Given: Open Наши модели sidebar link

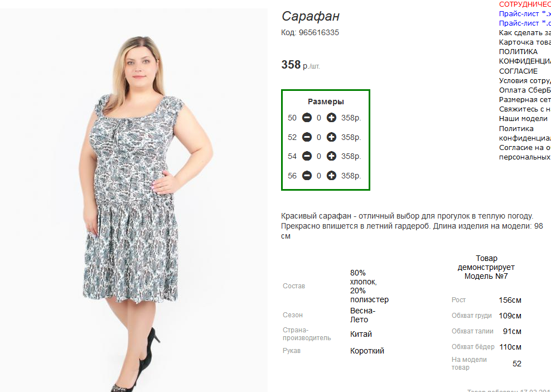Looking at the screenshot, I should click(523, 119).
